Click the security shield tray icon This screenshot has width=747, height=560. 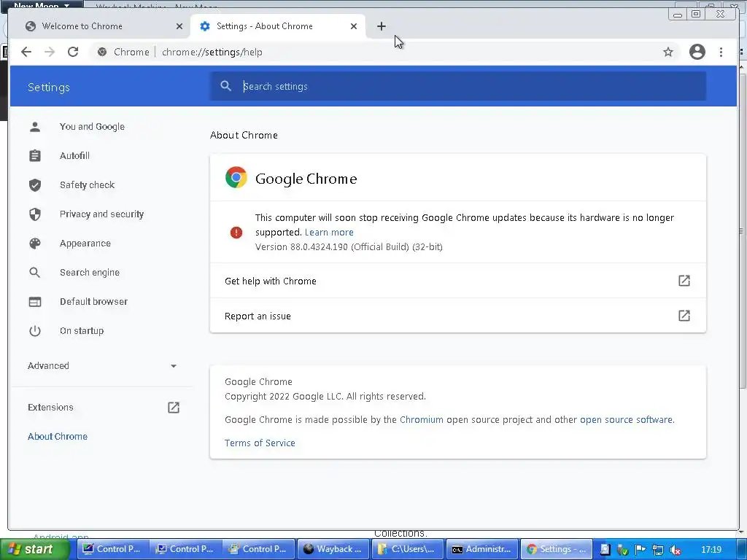pos(622,550)
